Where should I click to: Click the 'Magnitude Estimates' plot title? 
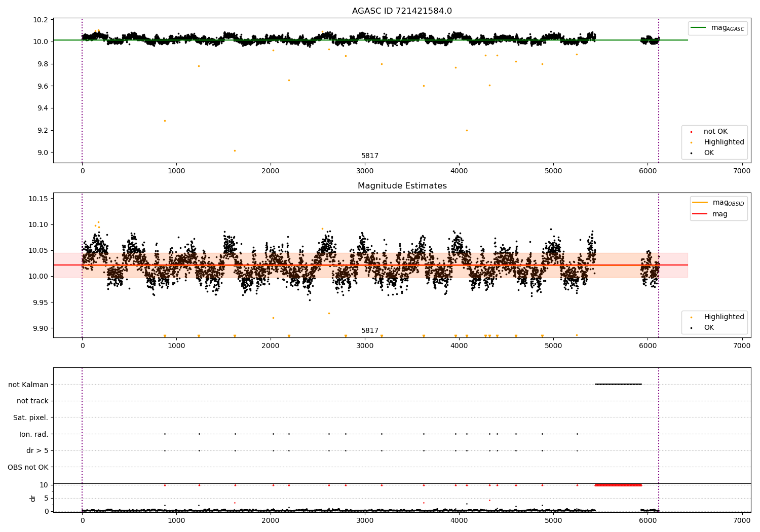(402, 186)
